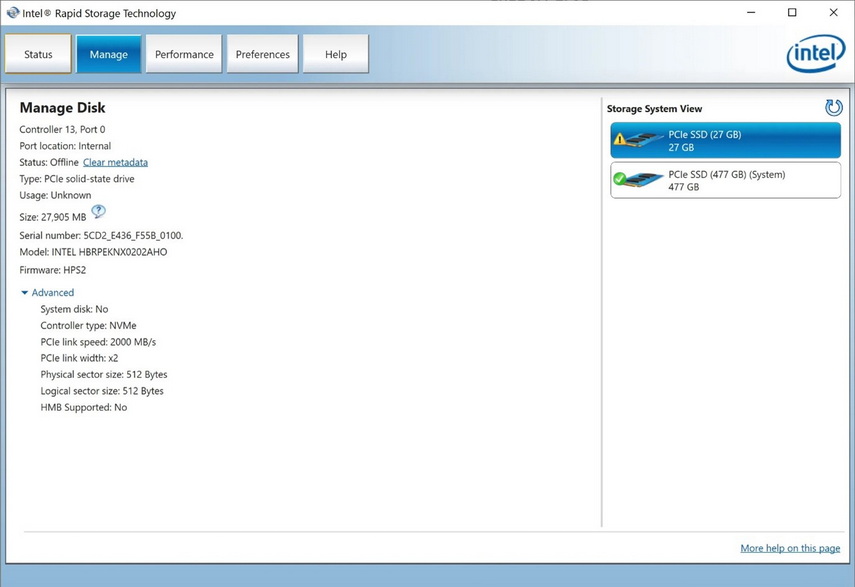Screen dimensions: 855x587
Task: Click Port location: Internal text
Action: point(65,146)
